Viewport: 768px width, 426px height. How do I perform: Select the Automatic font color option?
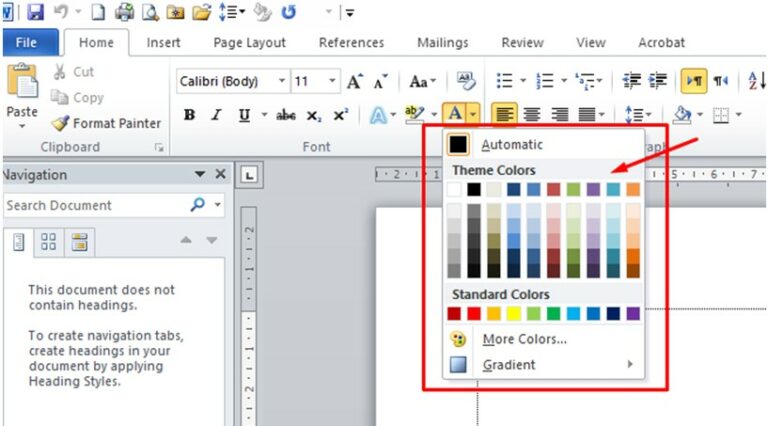pyautogui.click(x=512, y=145)
